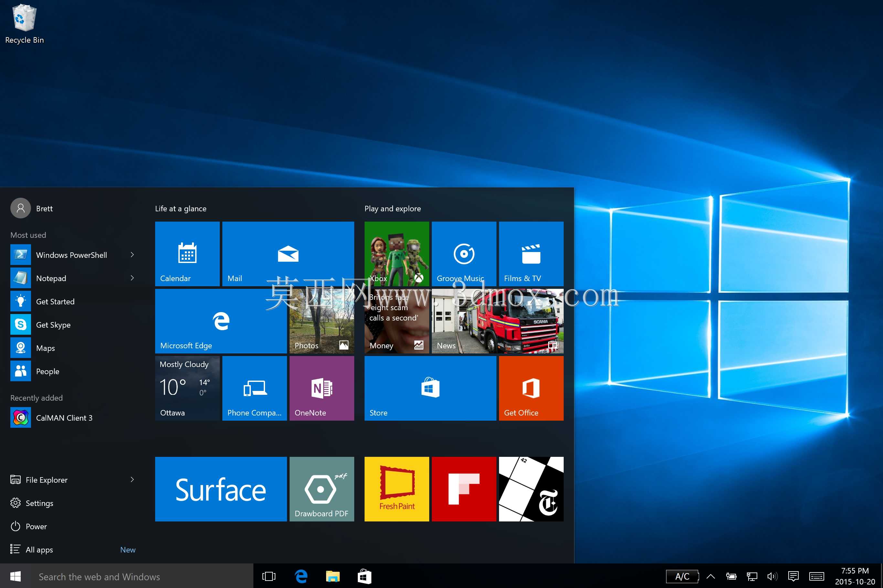The height and width of the screenshot is (588, 883).
Task: Click the A/C toolbar in taskbar
Action: point(682,576)
